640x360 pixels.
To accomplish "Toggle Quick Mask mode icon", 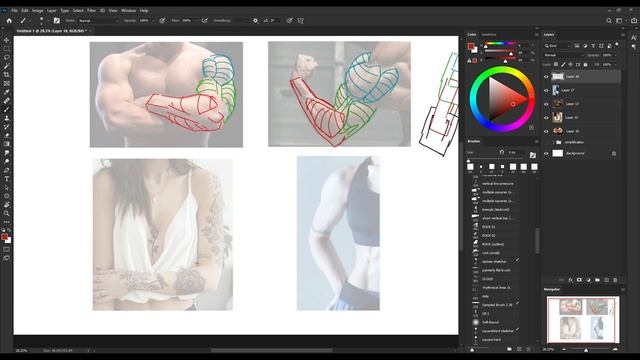I will (x=7, y=249).
